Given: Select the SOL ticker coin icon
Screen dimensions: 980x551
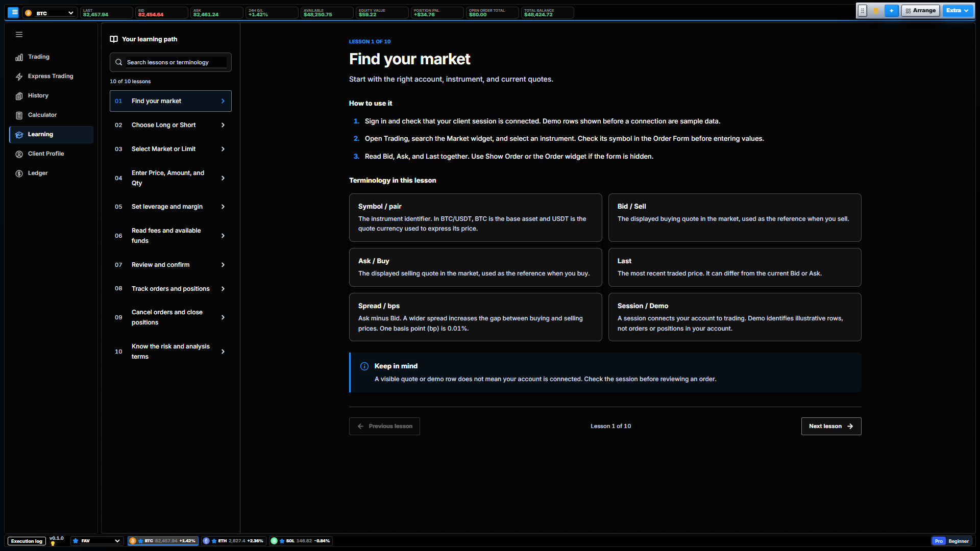Looking at the screenshot, I should point(274,541).
